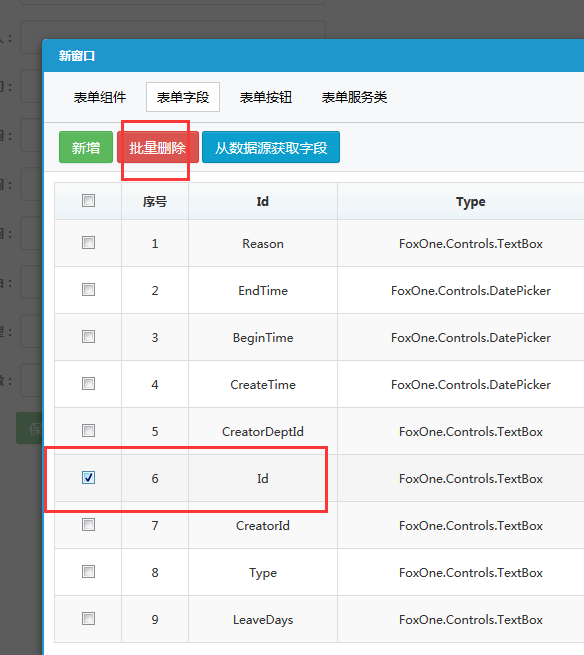Click sequence number 1 cell
584x655 pixels.
(155, 244)
